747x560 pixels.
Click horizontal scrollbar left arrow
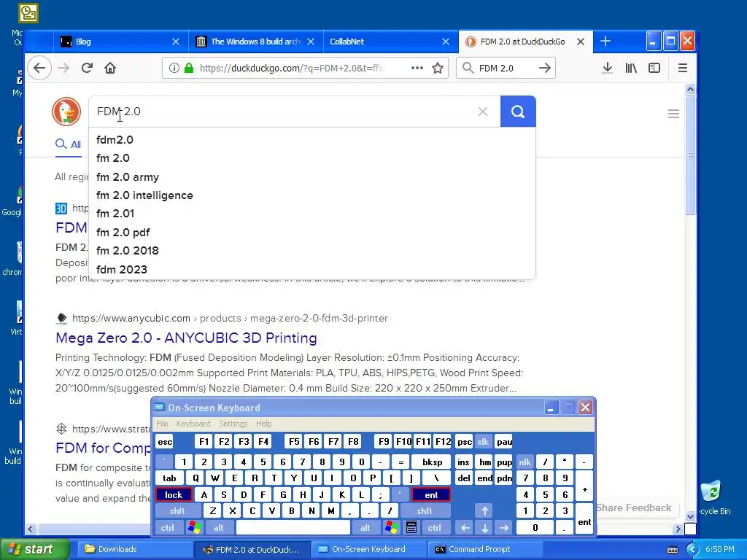(x=31, y=529)
